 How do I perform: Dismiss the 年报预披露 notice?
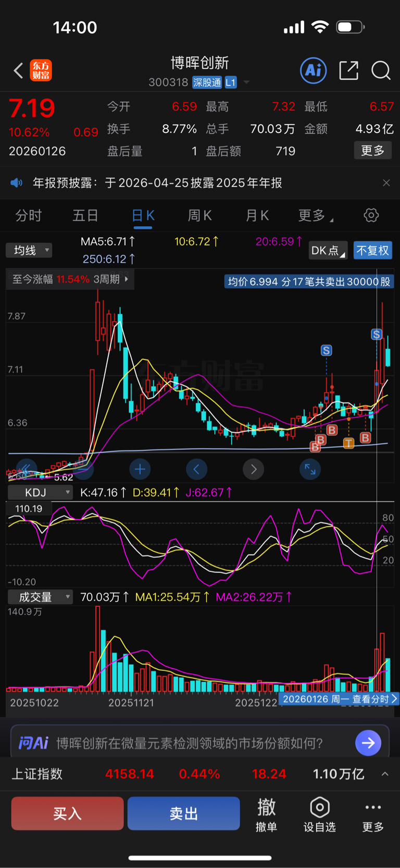coord(386,183)
